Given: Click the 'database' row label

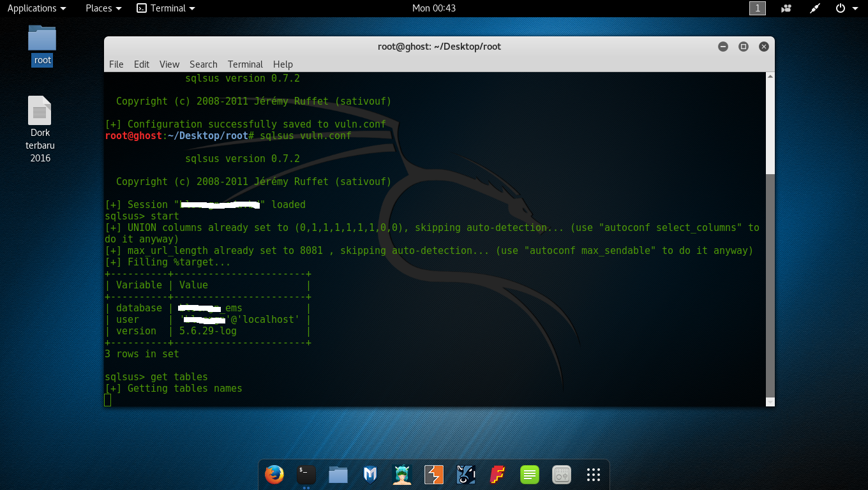Looking at the screenshot, I should tap(139, 308).
